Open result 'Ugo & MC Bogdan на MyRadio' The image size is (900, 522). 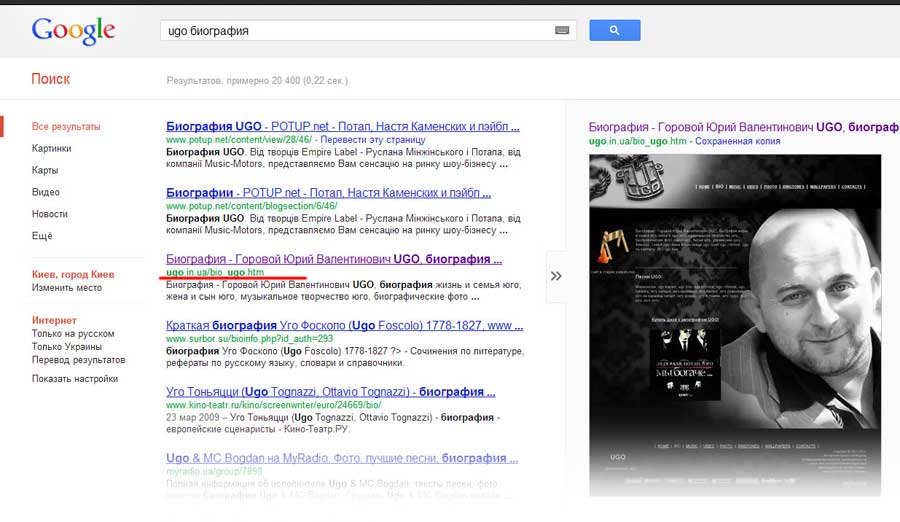point(342,458)
